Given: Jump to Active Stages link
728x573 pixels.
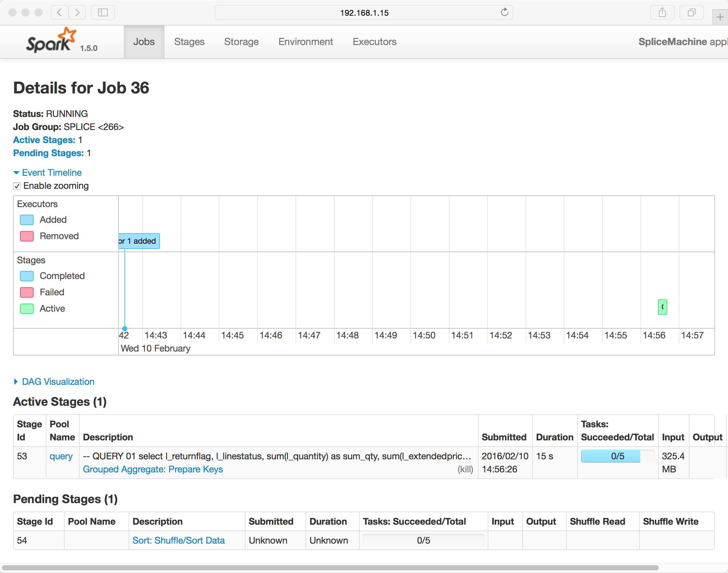Looking at the screenshot, I should [44, 140].
